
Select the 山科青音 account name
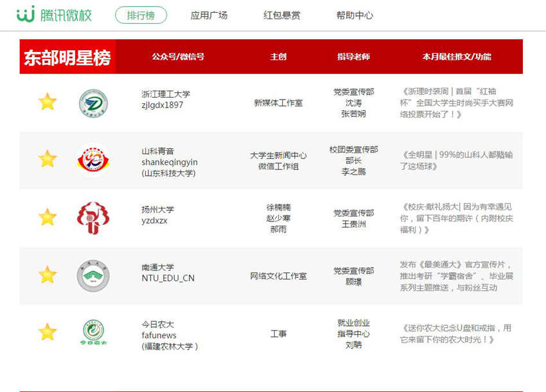point(158,151)
